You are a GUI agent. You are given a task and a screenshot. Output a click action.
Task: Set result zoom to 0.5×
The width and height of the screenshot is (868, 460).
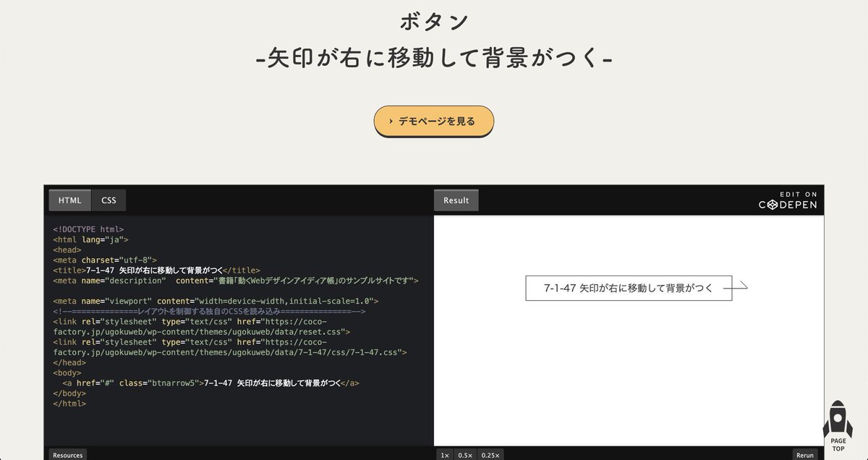(466, 455)
